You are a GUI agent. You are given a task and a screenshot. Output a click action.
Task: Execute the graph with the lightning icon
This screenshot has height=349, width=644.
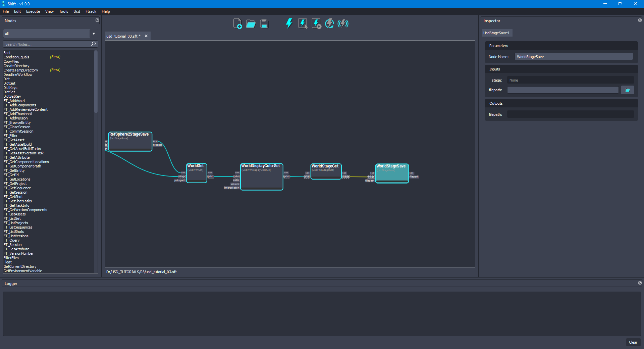[x=289, y=23]
